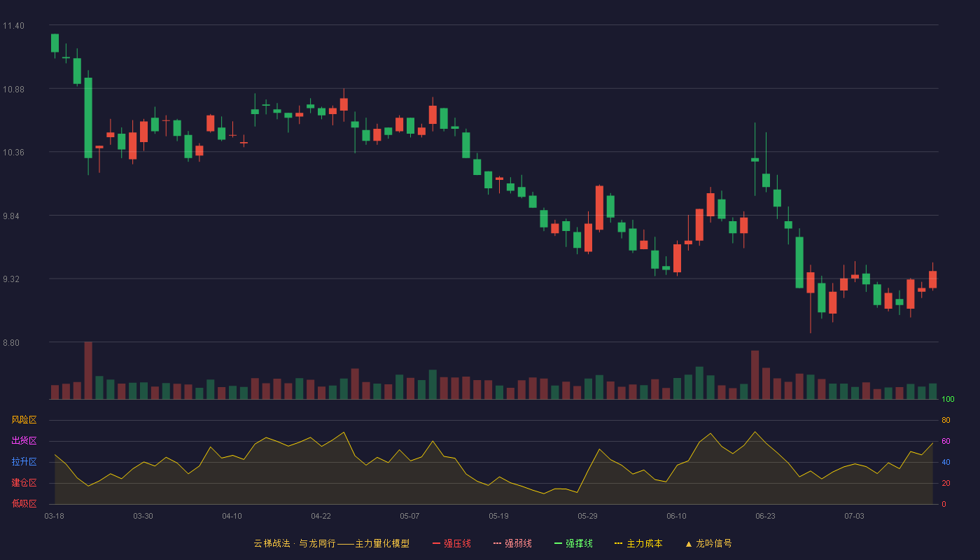Click the magenta 60 indicator axis value
980x560 pixels.
[946, 441]
